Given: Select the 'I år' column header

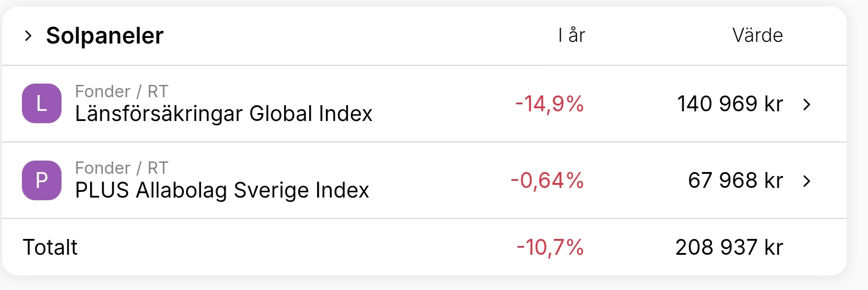Looking at the screenshot, I should pyautogui.click(x=571, y=35).
